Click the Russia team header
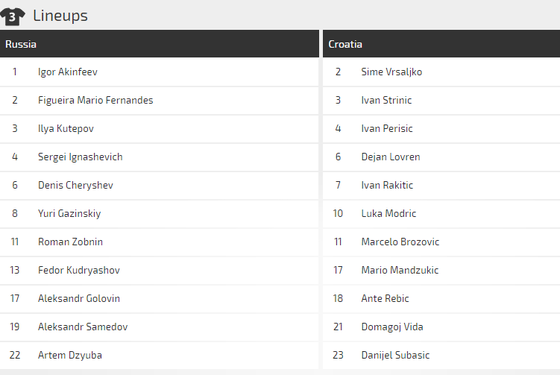This screenshot has height=375, width=560. point(159,44)
